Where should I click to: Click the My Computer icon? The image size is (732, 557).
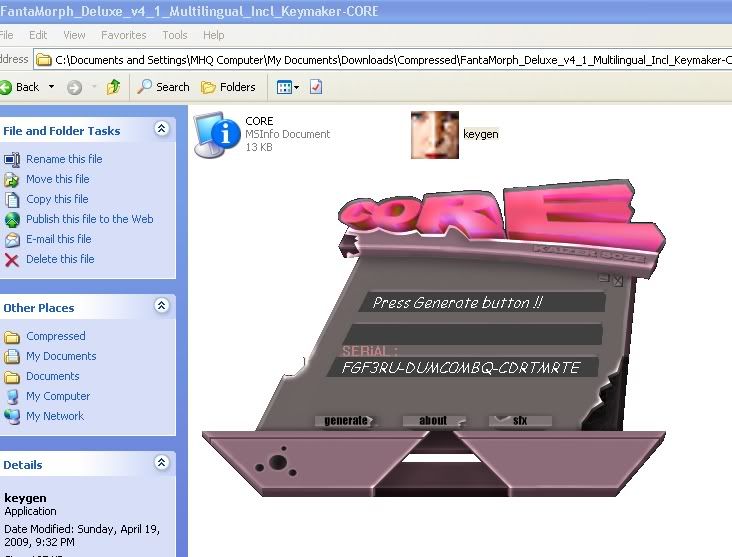coord(12,397)
